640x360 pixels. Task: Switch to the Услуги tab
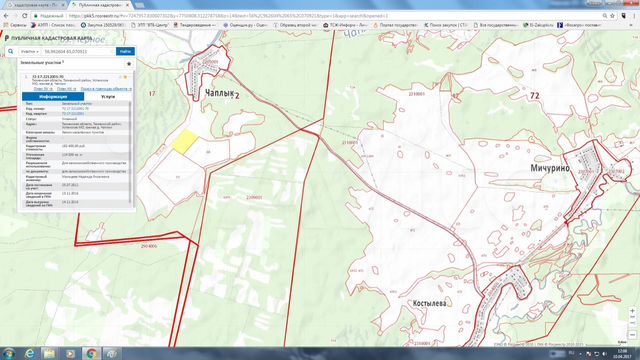tap(108, 97)
